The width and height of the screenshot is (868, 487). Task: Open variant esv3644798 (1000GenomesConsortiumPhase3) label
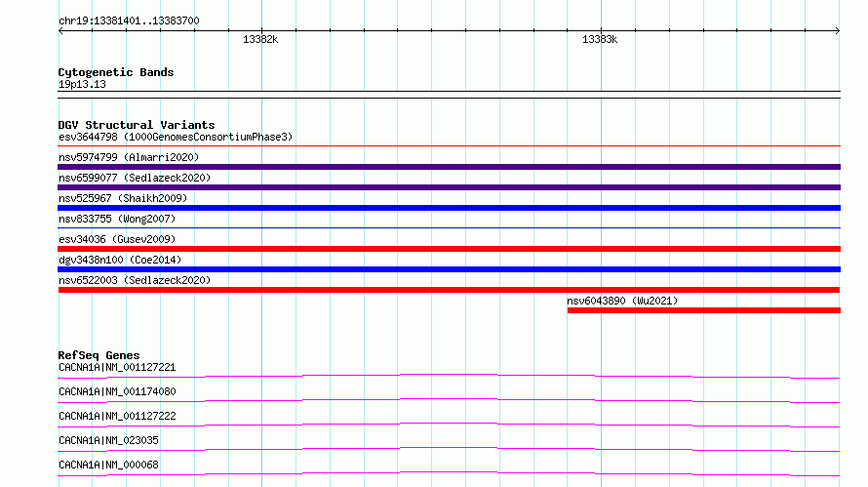click(176, 137)
